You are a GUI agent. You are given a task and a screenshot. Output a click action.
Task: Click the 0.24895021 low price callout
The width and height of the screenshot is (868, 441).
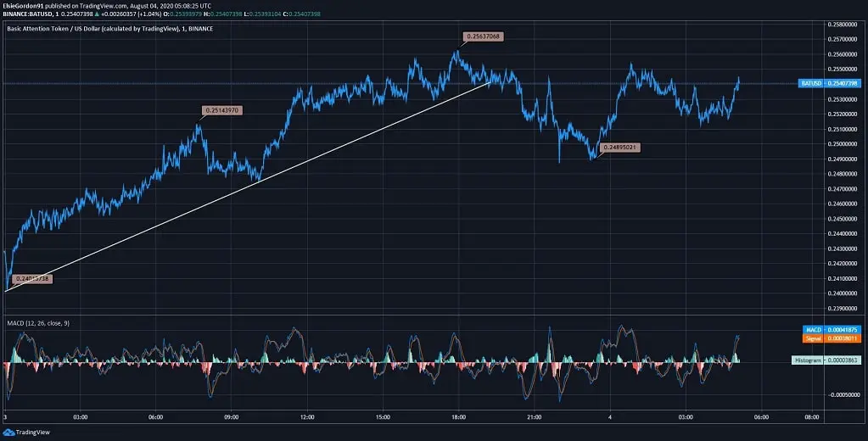click(x=620, y=148)
